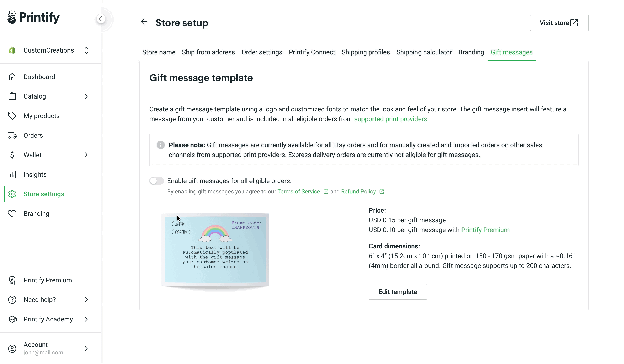624x364 pixels.
Task: Click the Wallet navigation icon
Action: click(x=12, y=155)
